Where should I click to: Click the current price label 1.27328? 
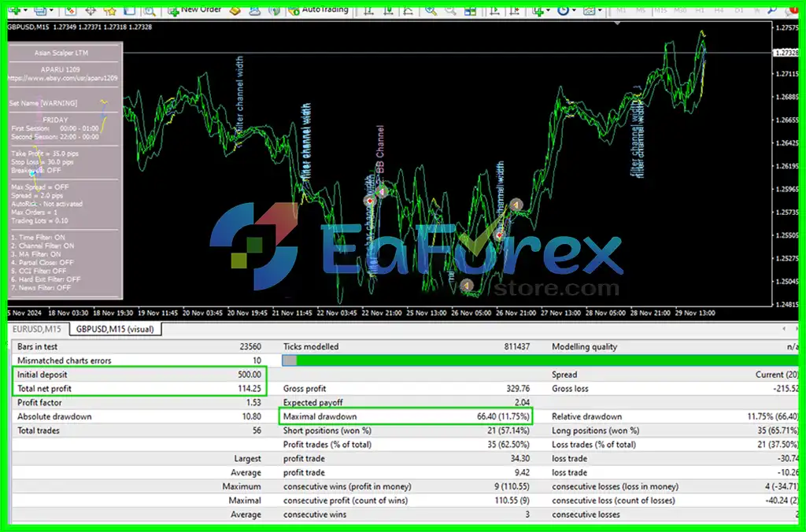[x=786, y=53]
